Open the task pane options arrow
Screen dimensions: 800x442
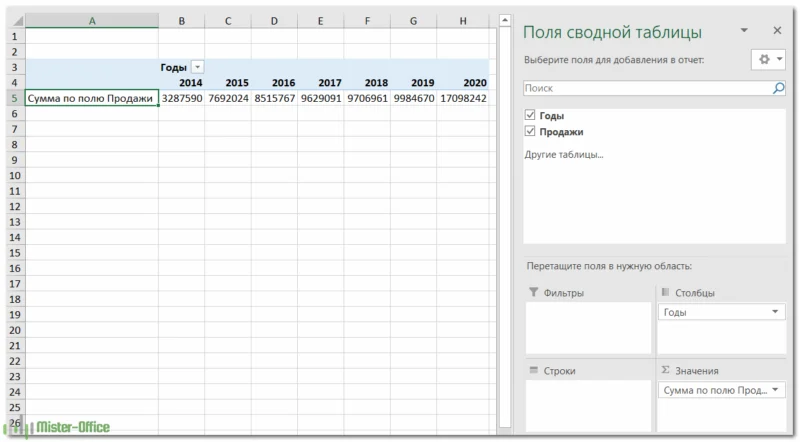pyautogui.click(x=744, y=31)
